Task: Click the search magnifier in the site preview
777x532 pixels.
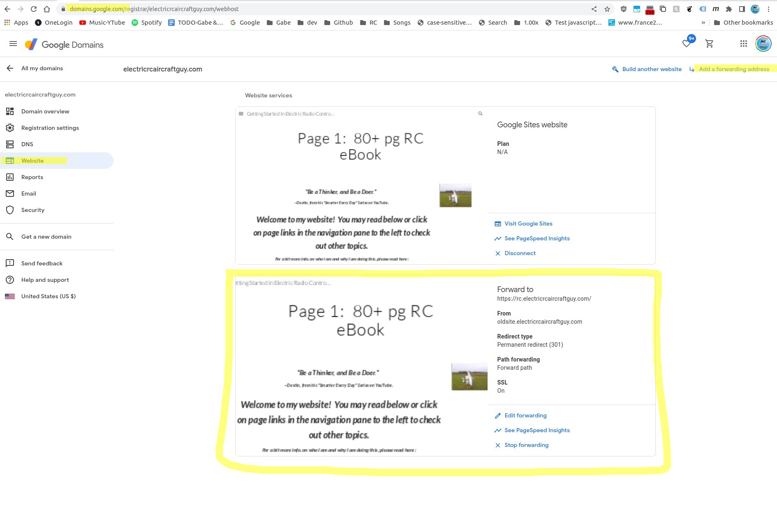Action: coord(479,113)
